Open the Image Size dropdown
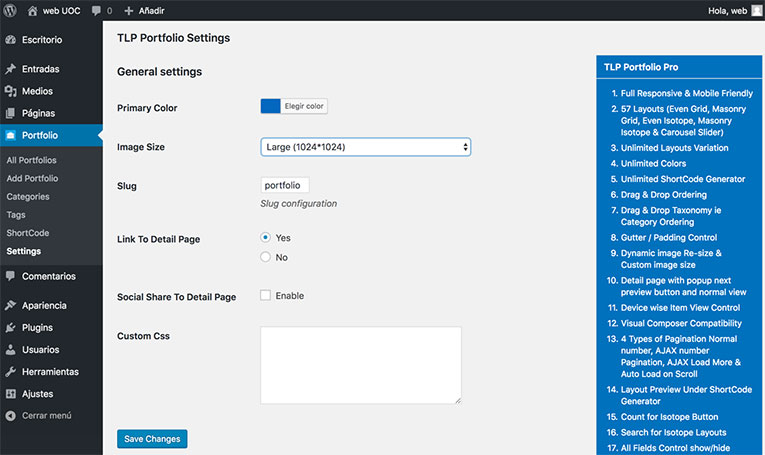This screenshot has height=455, width=765. pos(365,147)
